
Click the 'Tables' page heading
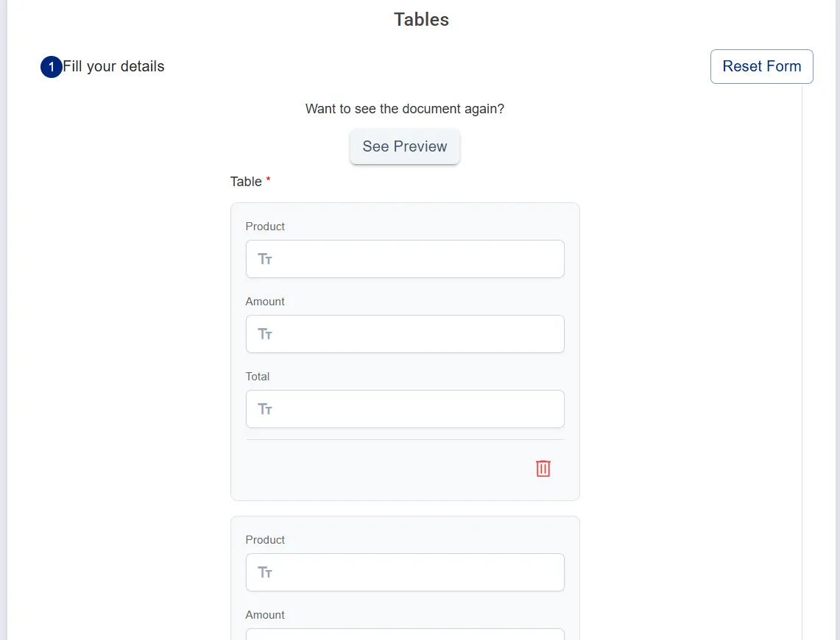pyautogui.click(x=421, y=19)
